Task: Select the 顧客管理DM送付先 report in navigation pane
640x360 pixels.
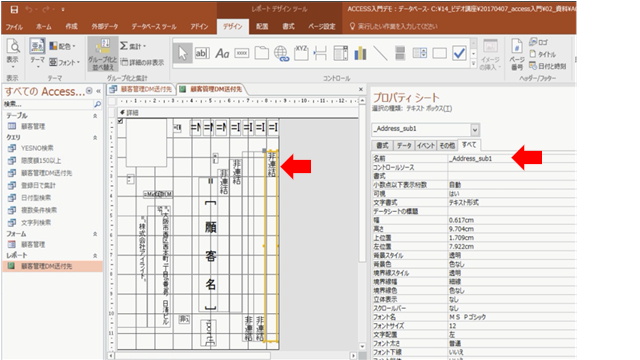Action: click(x=52, y=266)
